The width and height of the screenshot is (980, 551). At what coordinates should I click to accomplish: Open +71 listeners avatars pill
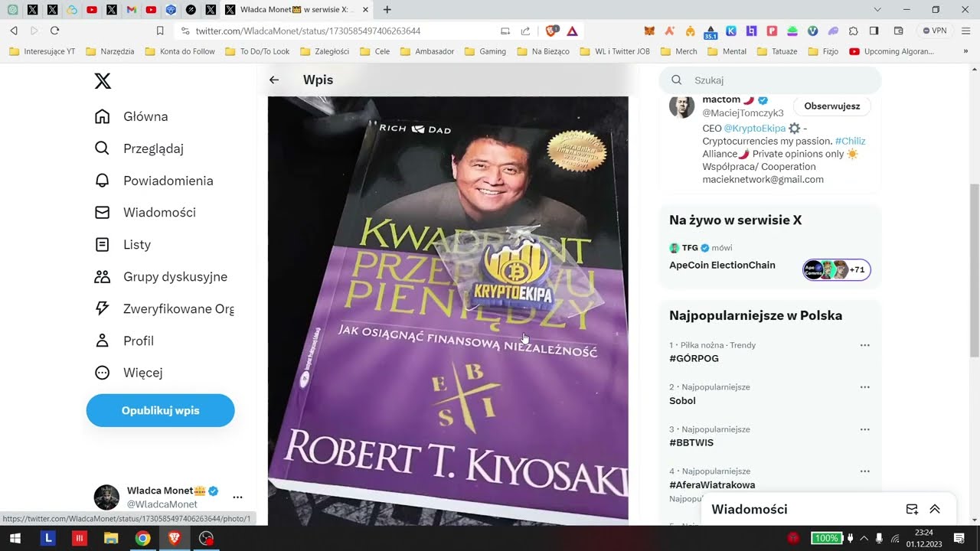tap(837, 269)
